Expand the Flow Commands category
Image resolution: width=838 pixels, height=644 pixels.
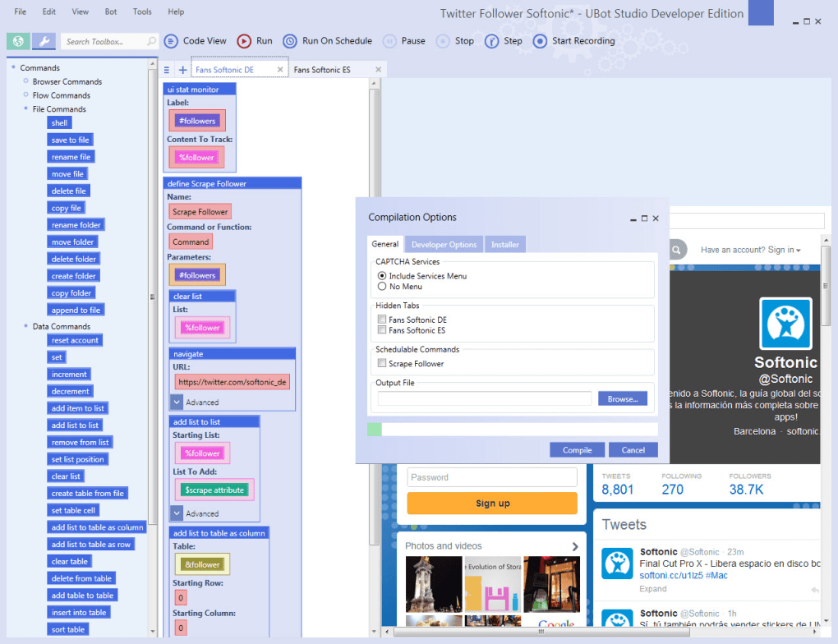pos(25,95)
